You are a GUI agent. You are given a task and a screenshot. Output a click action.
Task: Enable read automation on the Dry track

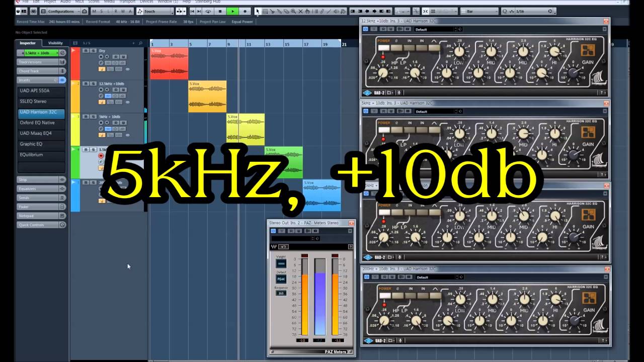(x=115, y=57)
